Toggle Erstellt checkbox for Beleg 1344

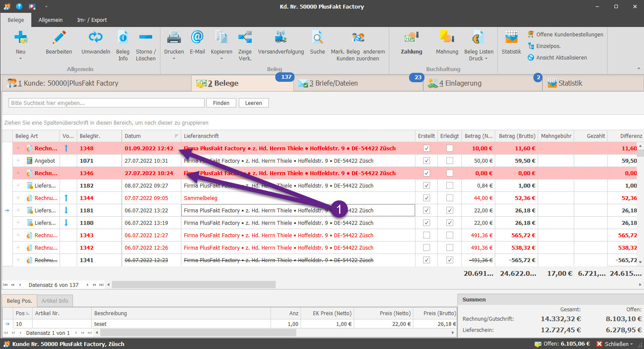point(427,198)
